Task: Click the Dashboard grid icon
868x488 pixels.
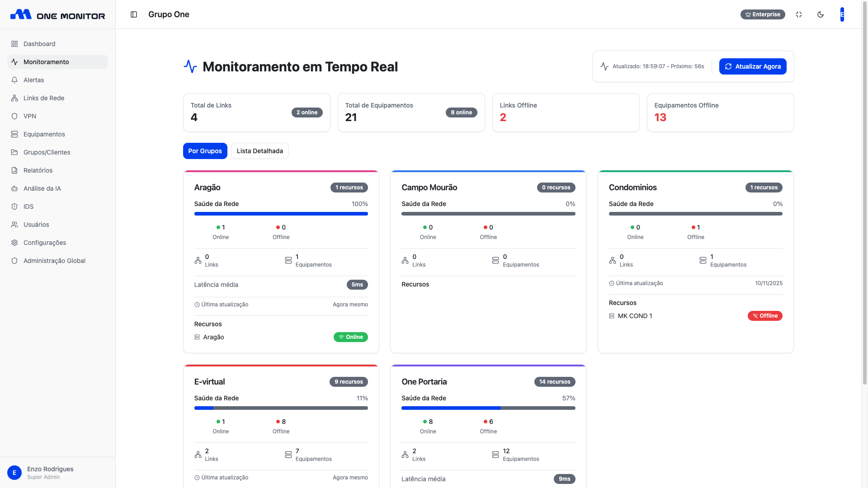Action: point(14,44)
